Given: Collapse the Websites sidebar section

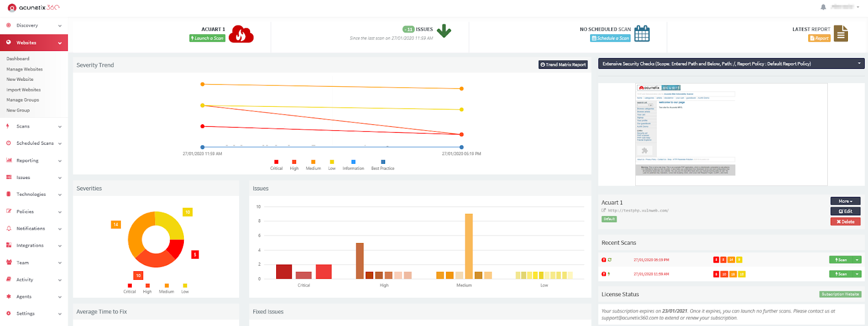Looking at the screenshot, I should [x=60, y=43].
